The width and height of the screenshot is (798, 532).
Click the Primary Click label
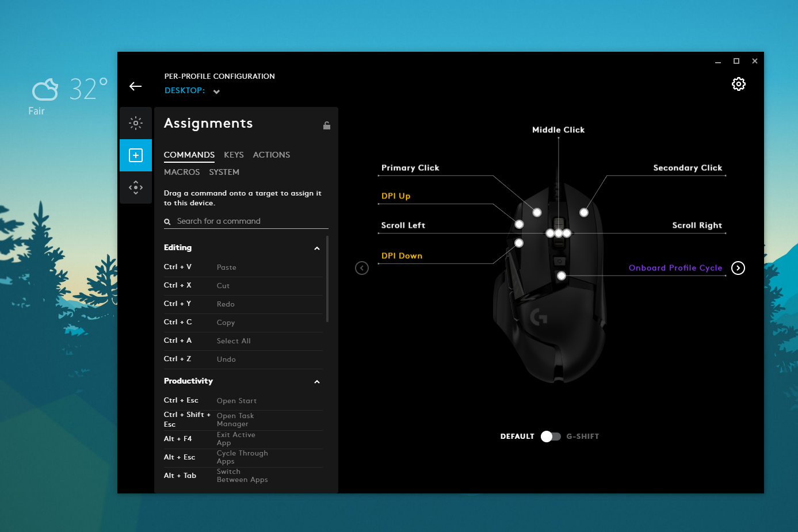(x=410, y=168)
